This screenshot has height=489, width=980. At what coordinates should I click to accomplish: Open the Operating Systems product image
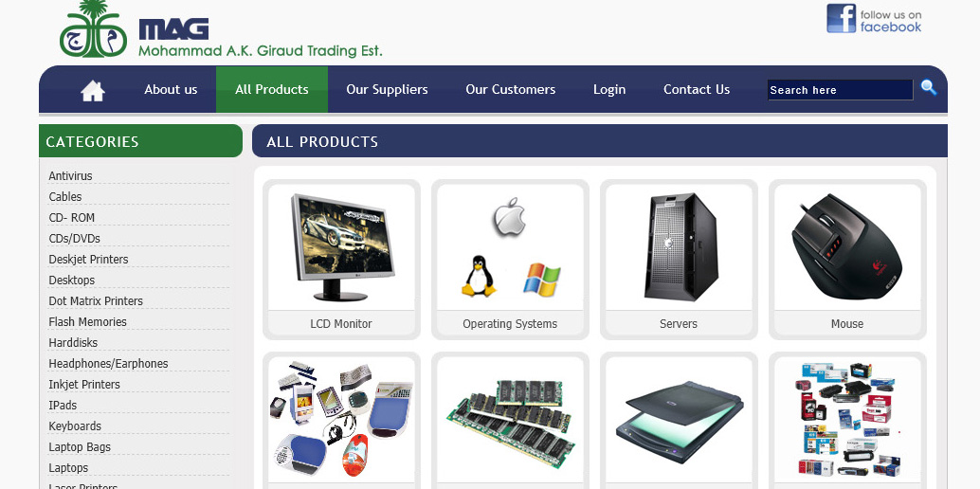[510, 247]
